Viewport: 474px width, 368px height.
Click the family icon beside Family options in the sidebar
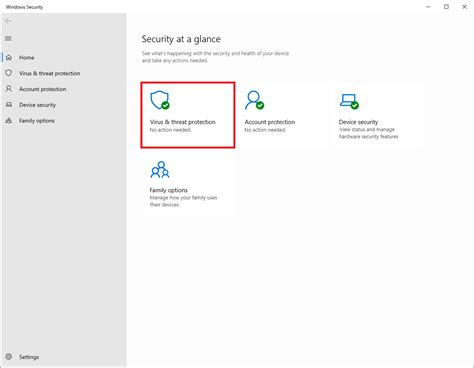click(9, 120)
